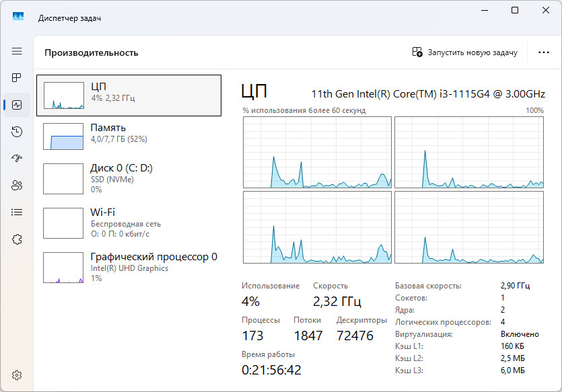Open App history page icon
Image resolution: width=562 pixels, height=392 pixels.
(17, 132)
